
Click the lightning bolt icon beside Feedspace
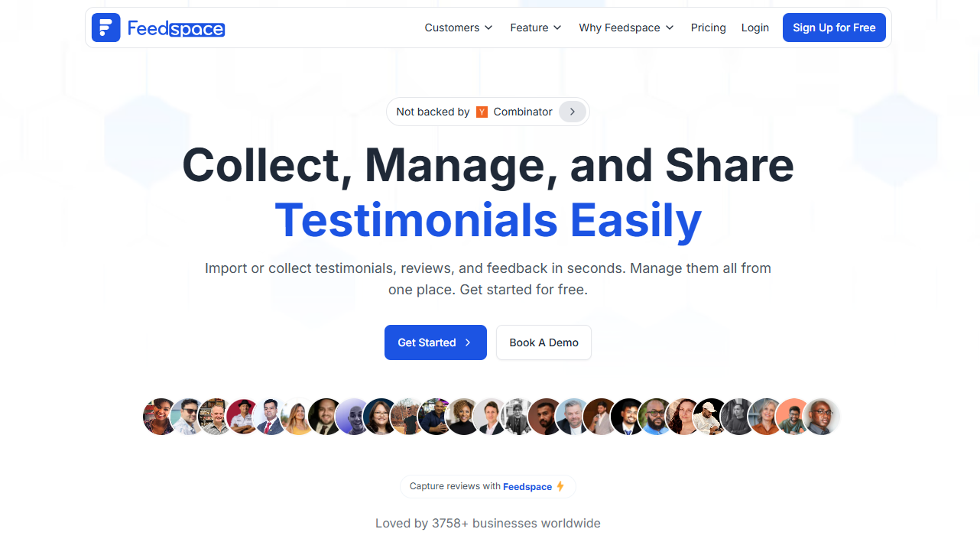click(560, 486)
